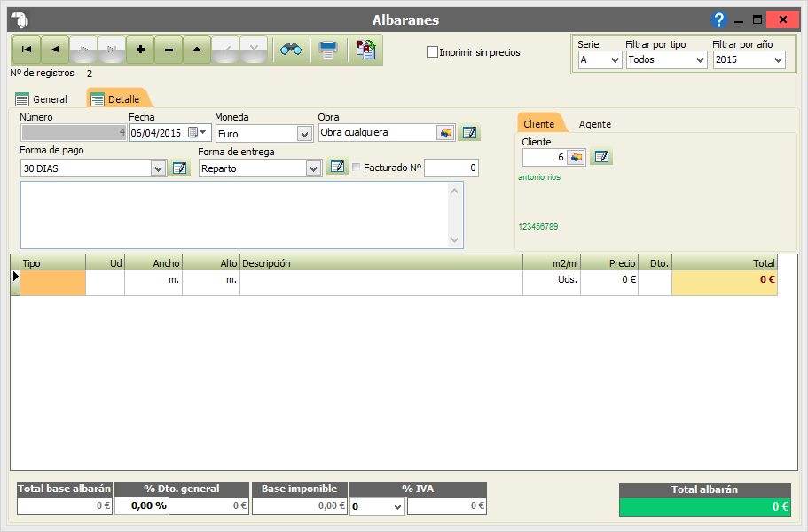Viewport: 808px width, 532px height.
Task: Click the Obra text field
Action: 378,133
